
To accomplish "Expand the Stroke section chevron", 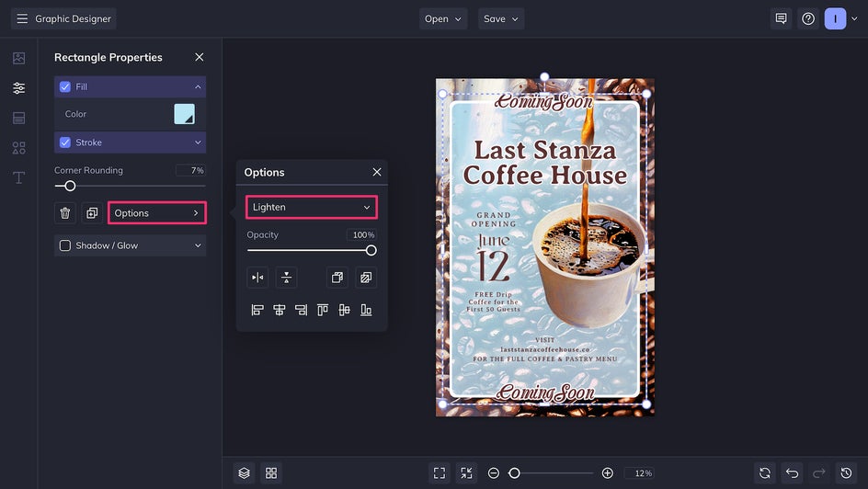I will coord(198,142).
